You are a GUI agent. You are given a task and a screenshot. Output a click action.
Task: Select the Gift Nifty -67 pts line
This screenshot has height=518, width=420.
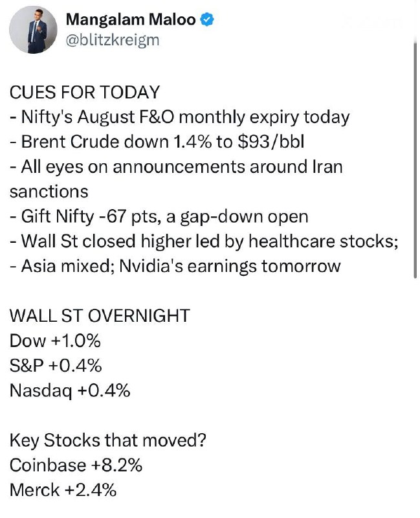coord(159,217)
